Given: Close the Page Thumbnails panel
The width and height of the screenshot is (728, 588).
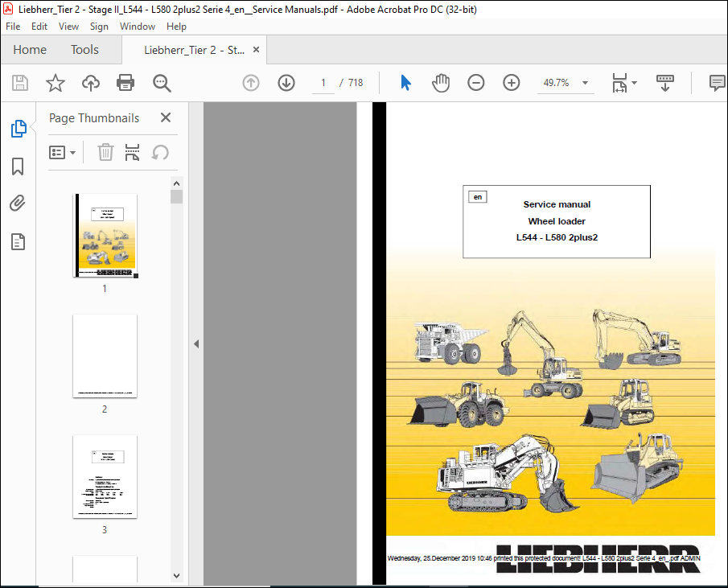Looking at the screenshot, I should click(166, 117).
